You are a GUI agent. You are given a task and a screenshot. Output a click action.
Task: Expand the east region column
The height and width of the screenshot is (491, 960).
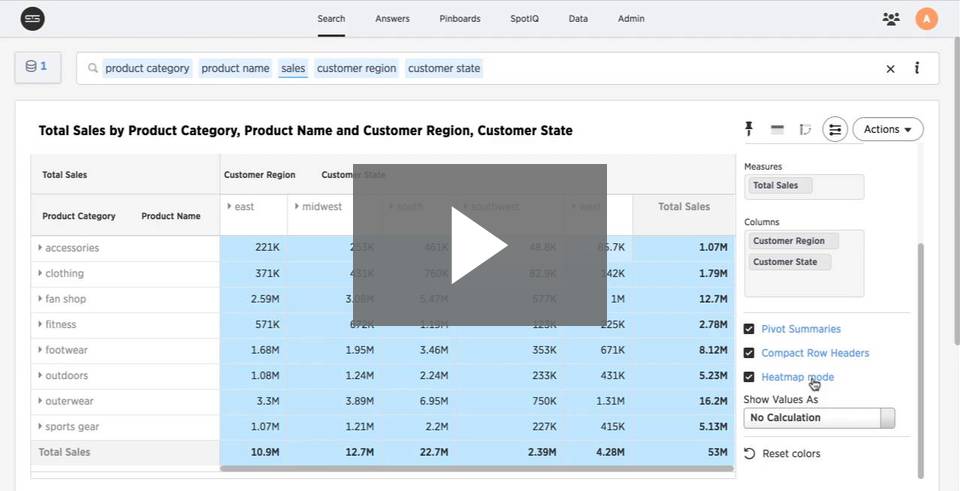click(229, 207)
